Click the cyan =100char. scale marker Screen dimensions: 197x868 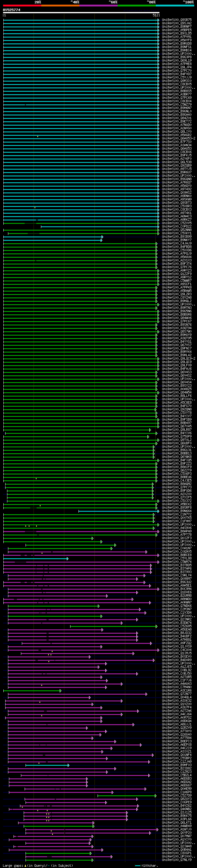pos(137,866)
